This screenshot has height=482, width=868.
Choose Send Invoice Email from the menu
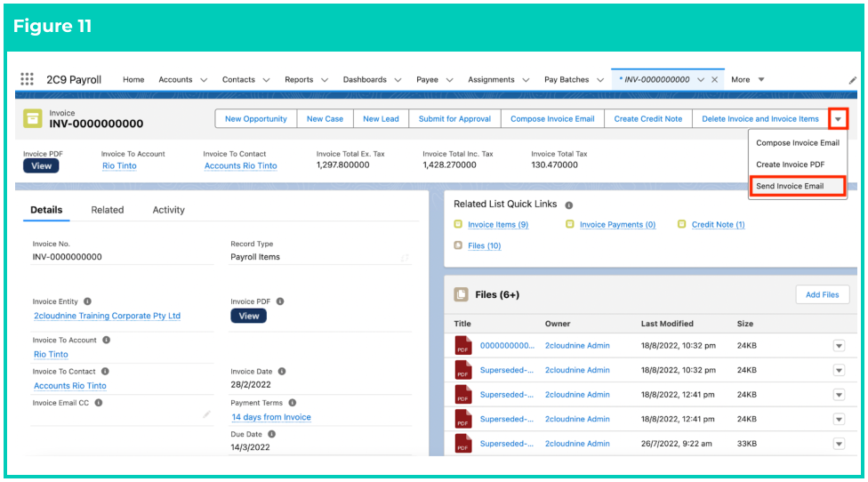(x=797, y=186)
